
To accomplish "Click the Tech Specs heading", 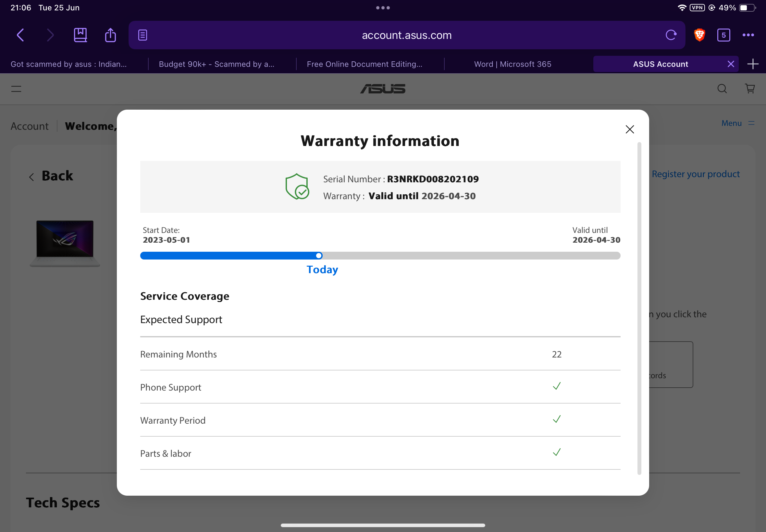I will point(63,502).
